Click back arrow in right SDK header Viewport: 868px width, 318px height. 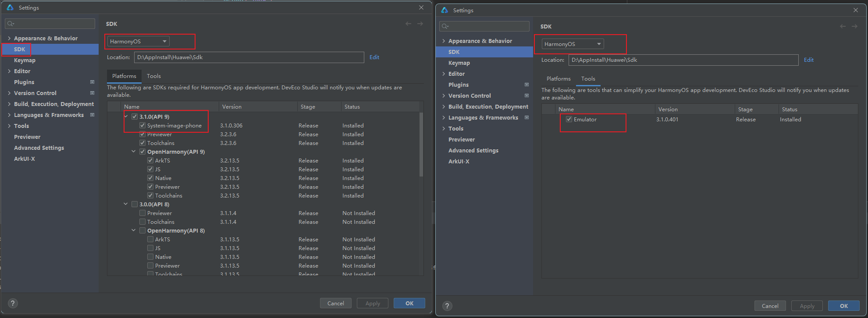[x=843, y=26]
